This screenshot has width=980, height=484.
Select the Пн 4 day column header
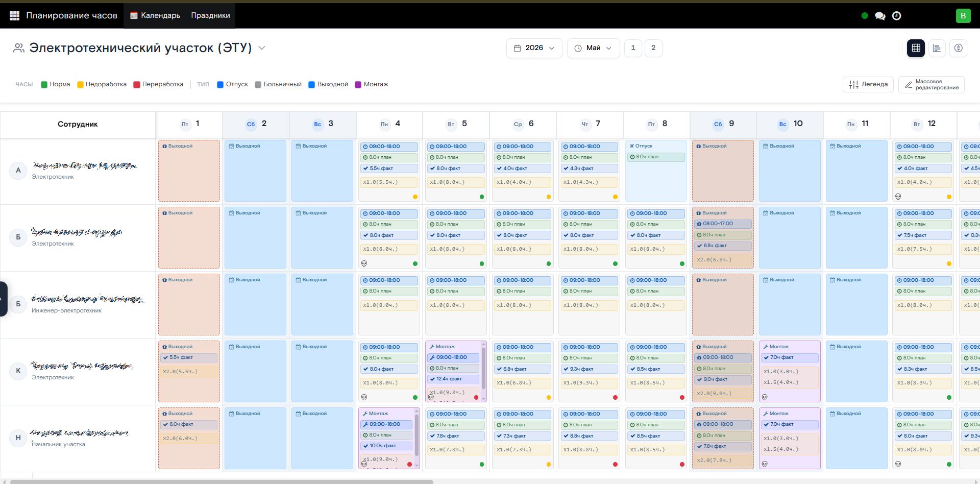389,124
